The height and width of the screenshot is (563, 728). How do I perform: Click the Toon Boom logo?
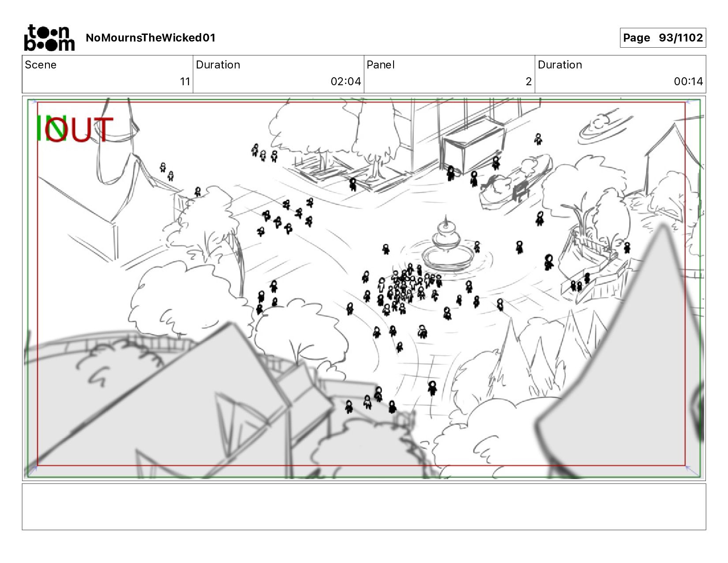pos(49,38)
